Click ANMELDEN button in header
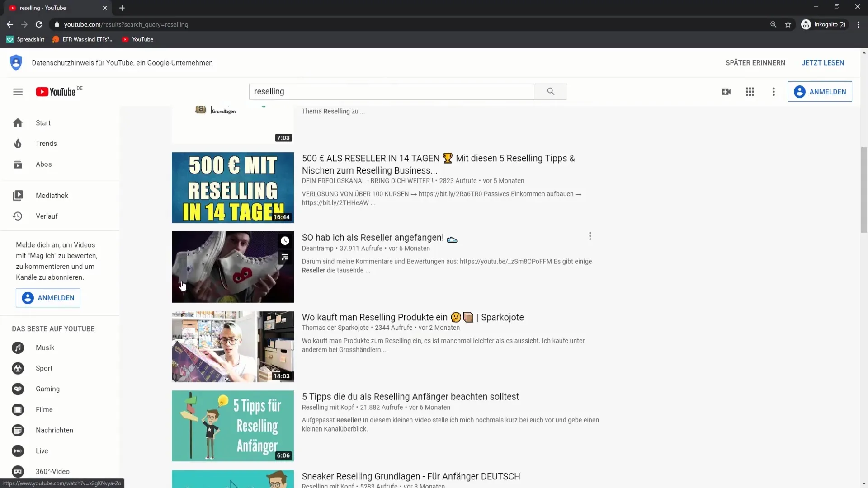The width and height of the screenshot is (868, 488). 820,92
